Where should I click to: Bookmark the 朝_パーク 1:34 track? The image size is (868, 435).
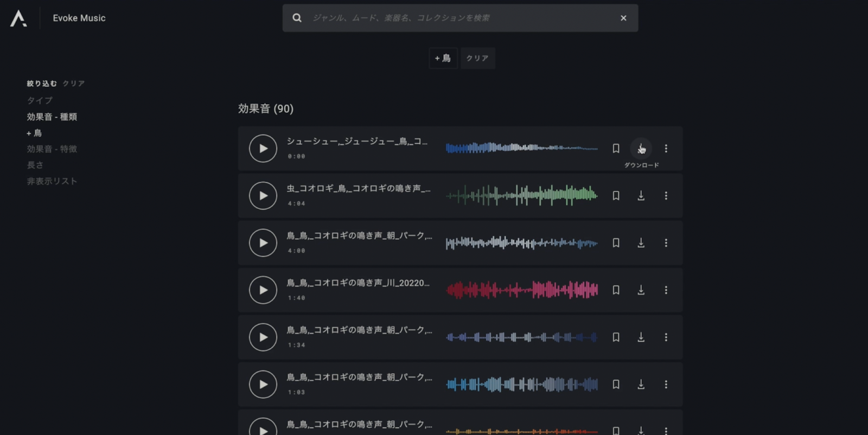coord(616,337)
